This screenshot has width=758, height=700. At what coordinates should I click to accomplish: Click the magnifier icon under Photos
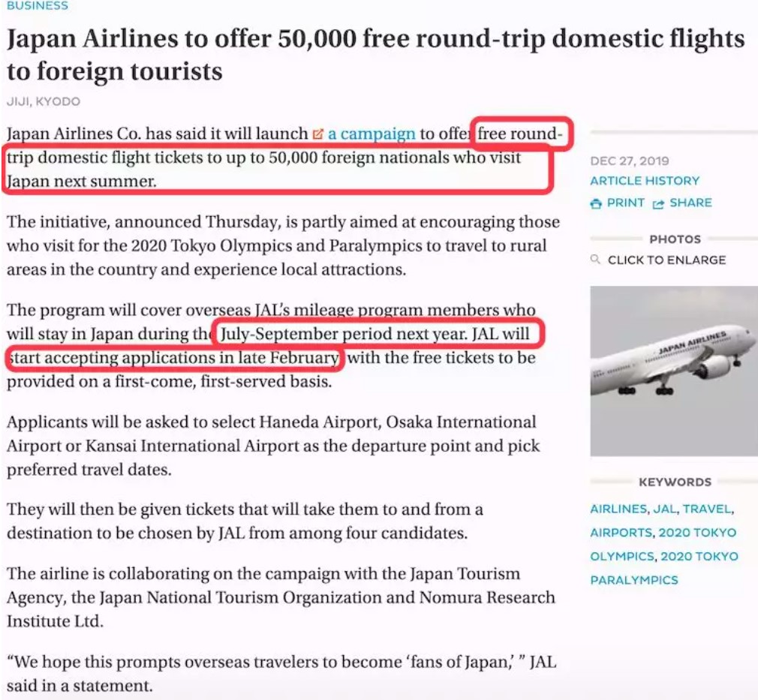coord(596,260)
